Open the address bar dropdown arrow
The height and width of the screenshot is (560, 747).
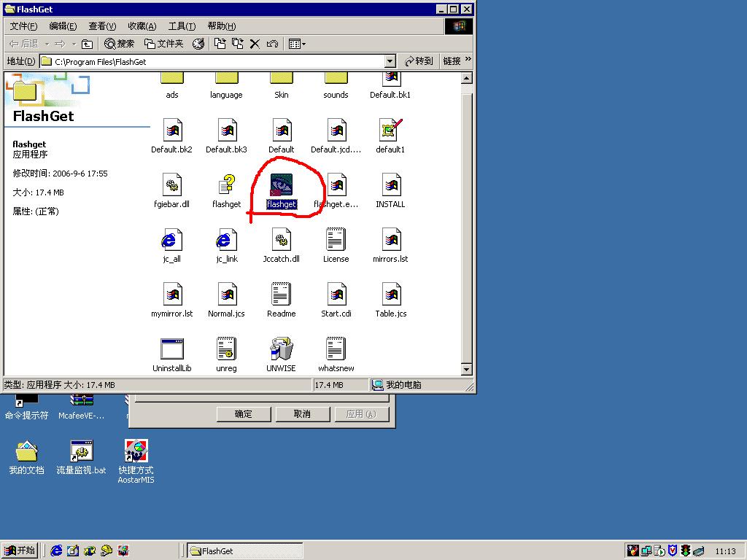tap(390, 62)
